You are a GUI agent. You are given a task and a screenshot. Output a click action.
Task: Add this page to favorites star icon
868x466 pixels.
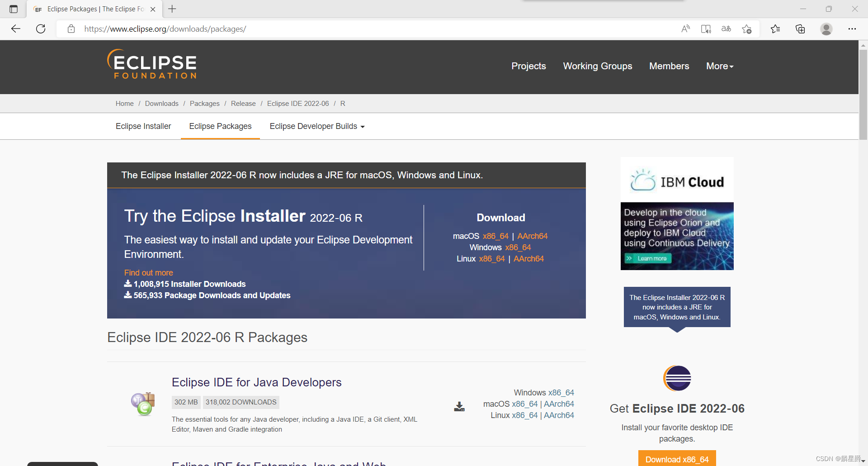746,29
